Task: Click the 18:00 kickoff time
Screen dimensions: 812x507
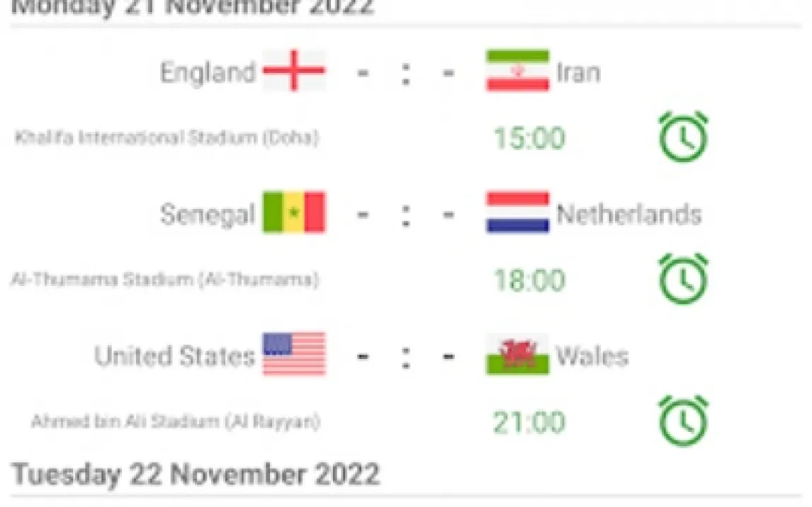Action: pos(529,280)
